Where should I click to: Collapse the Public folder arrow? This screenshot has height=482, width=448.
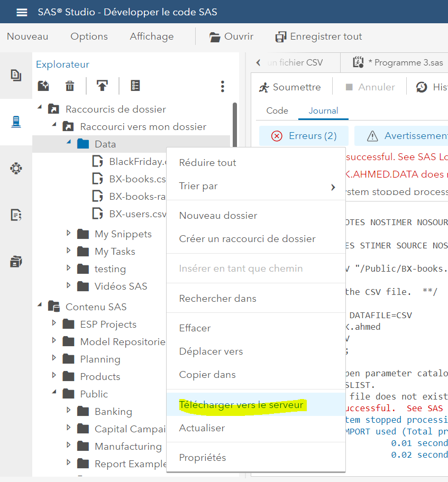[x=54, y=392]
